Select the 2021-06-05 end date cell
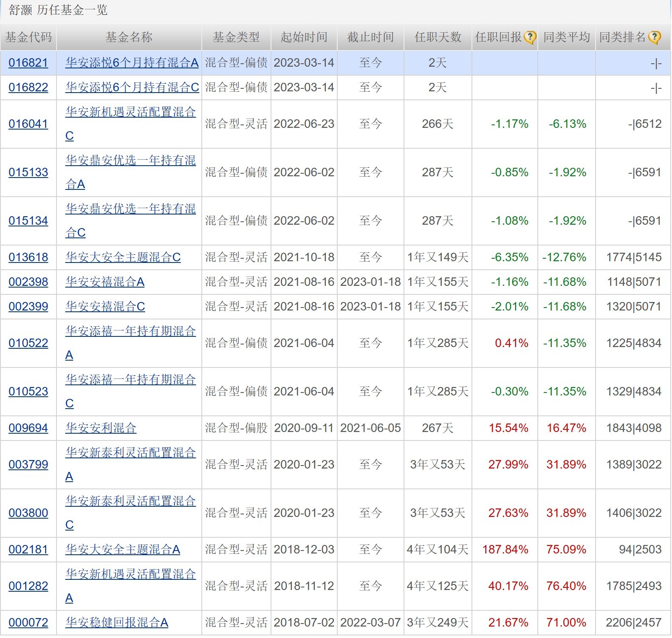Image resolution: width=672 pixels, height=638 pixels. tap(371, 428)
